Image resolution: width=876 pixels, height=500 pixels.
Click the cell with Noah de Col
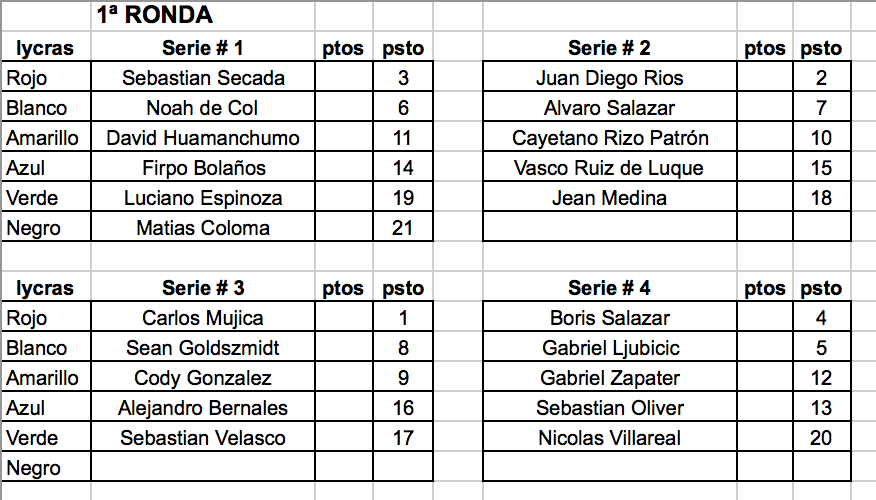click(x=203, y=107)
